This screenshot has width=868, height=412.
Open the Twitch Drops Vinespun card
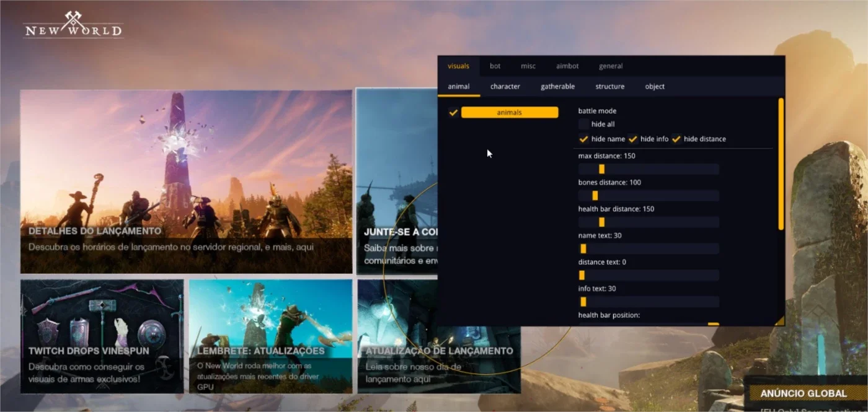click(x=102, y=336)
